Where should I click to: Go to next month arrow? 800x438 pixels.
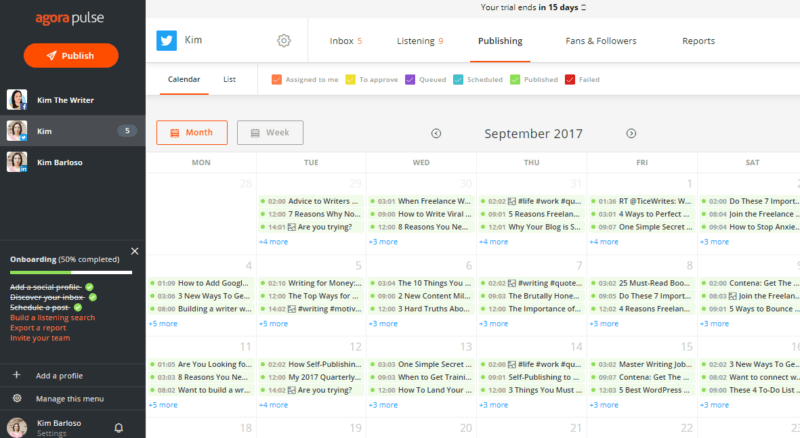point(631,133)
